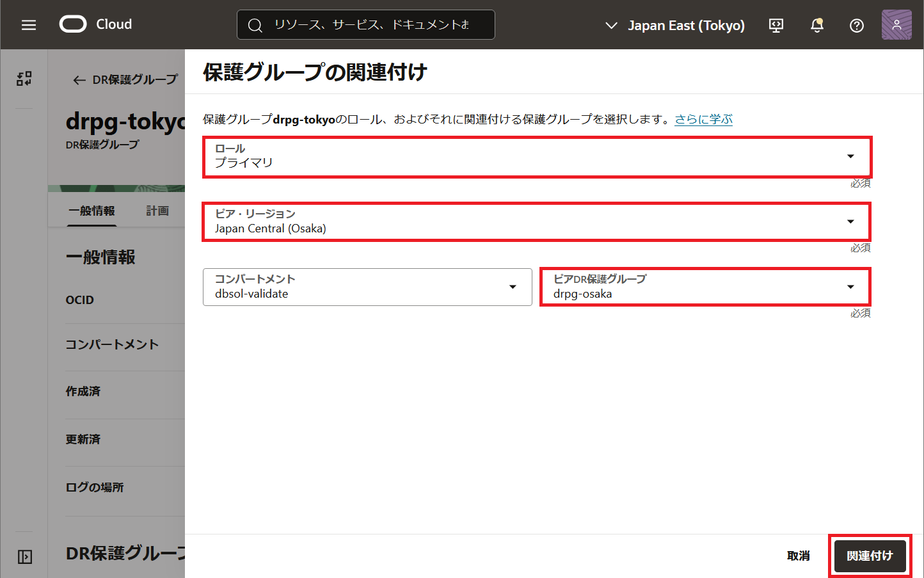The height and width of the screenshot is (578, 924).
Task: Switch to the 計画 tab
Action: [x=157, y=210]
